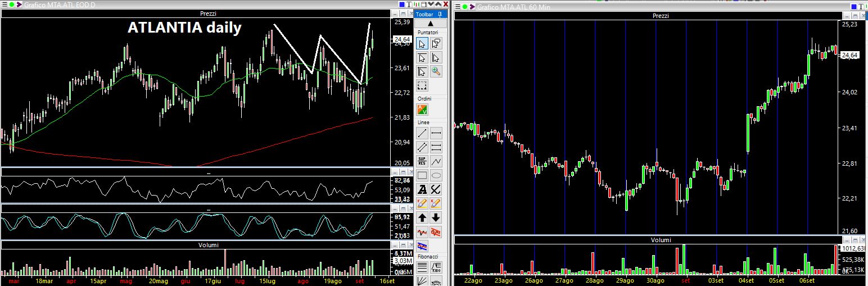Pick the ellipse drawing tool

pos(436,175)
